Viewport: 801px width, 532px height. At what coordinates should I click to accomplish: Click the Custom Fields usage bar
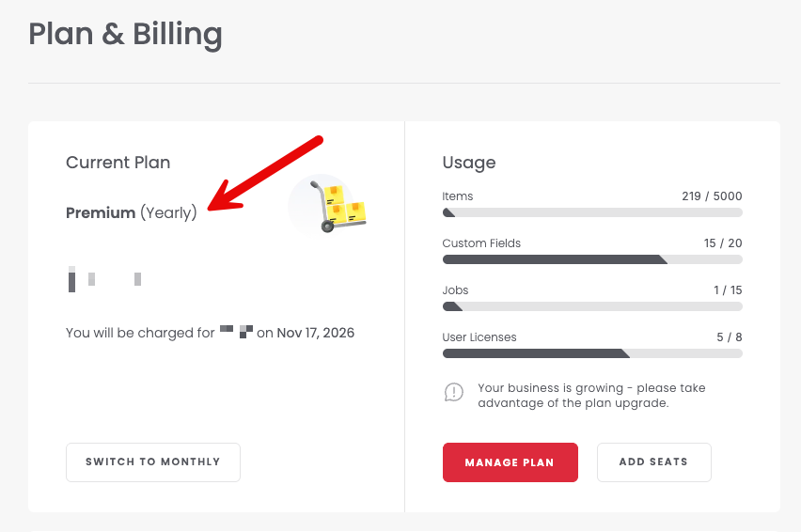pos(592,259)
